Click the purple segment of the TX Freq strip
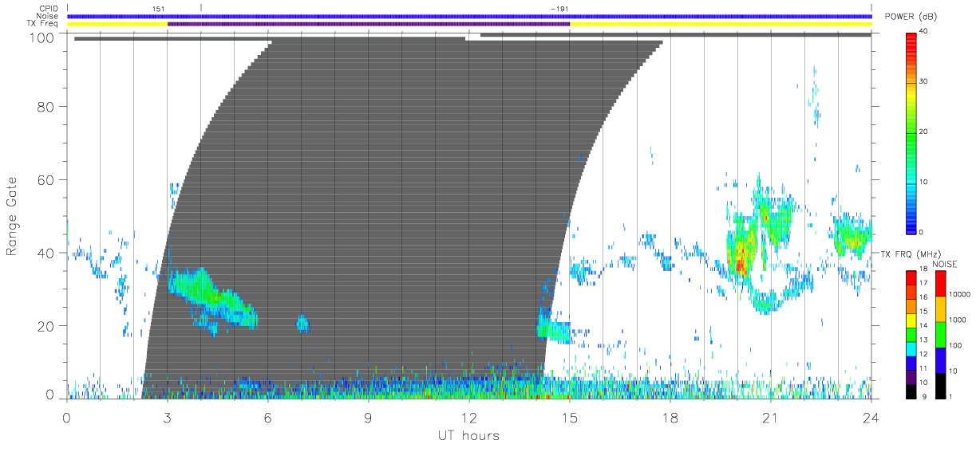Viewport: 980px width, 452px height. 369,24
